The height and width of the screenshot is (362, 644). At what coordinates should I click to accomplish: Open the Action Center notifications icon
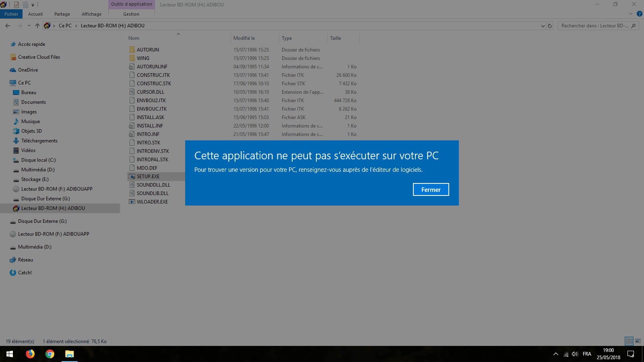coord(631,354)
